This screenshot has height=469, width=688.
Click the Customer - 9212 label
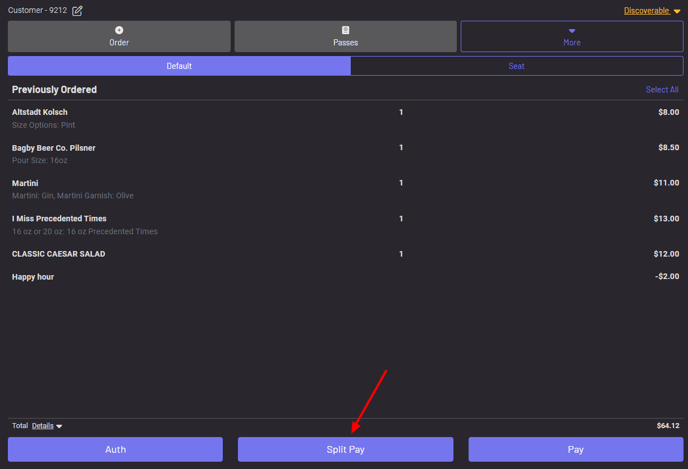click(x=37, y=11)
